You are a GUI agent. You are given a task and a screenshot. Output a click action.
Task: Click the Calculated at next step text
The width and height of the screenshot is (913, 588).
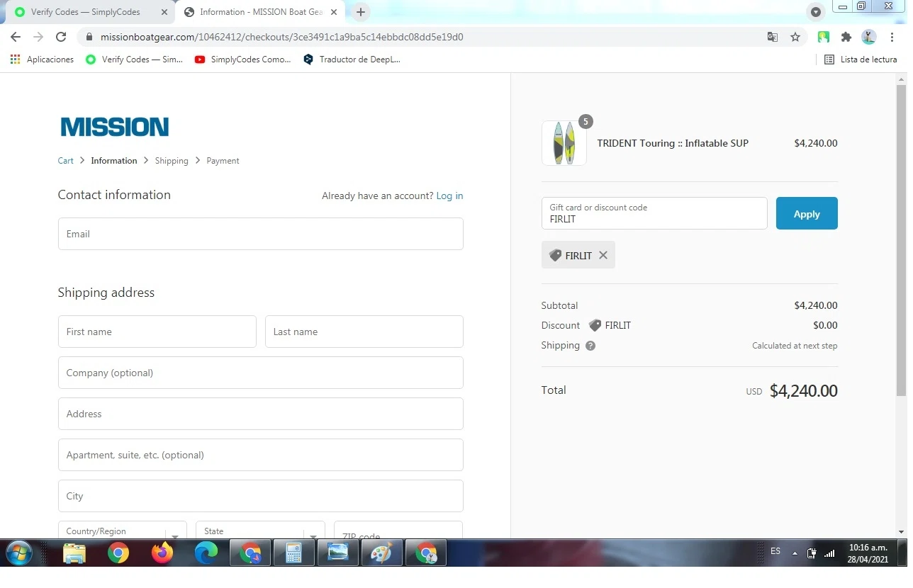(x=795, y=346)
